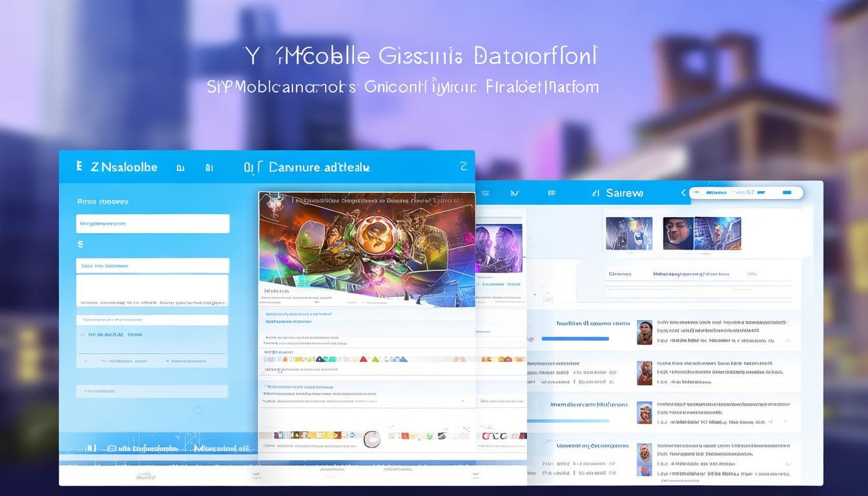The width and height of the screenshot is (868, 496).
Task: Click the round avatar icon below the color strip
Action: click(x=372, y=439)
